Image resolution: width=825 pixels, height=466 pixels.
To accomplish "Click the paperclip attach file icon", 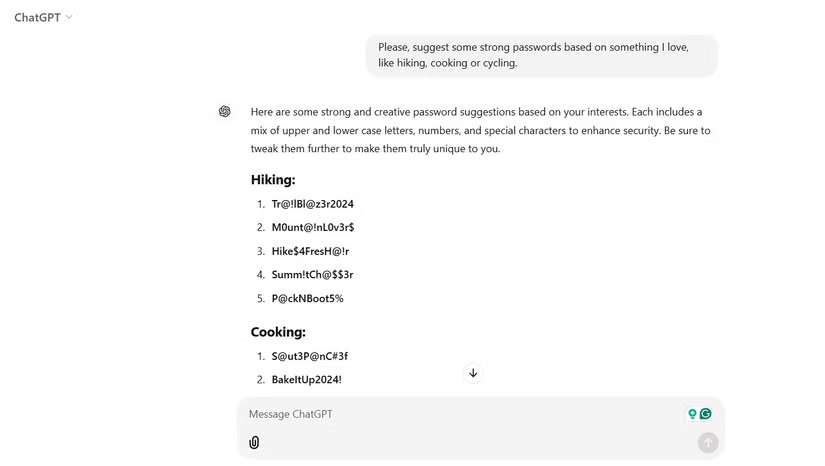I will [x=254, y=442].
